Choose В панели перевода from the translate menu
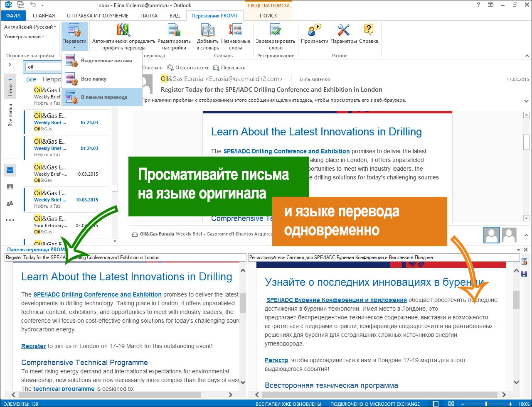The image size is (532, 407). pos(101,97)
